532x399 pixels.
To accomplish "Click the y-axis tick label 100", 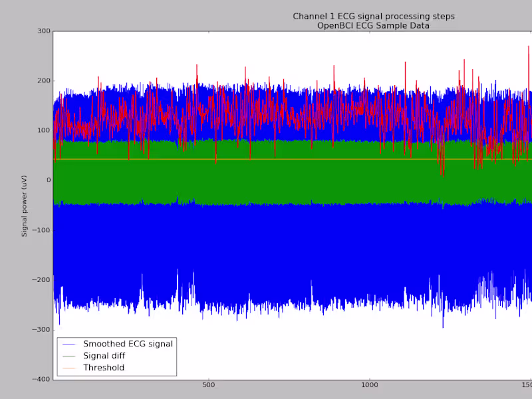I will tap(44, 130).
